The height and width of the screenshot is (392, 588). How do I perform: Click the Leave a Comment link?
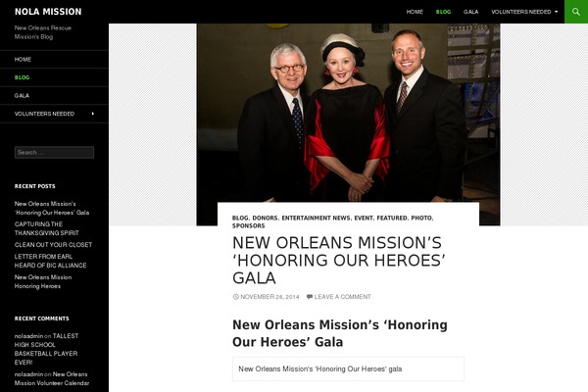342,297
